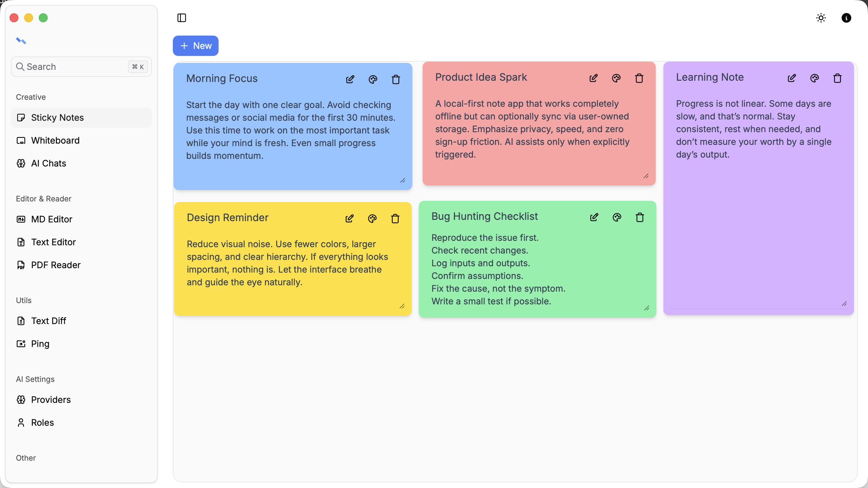Edit the Learning Note sticky
Image resolution: width=868 pixels, height=488 pixels.
[x=791, y=78]
